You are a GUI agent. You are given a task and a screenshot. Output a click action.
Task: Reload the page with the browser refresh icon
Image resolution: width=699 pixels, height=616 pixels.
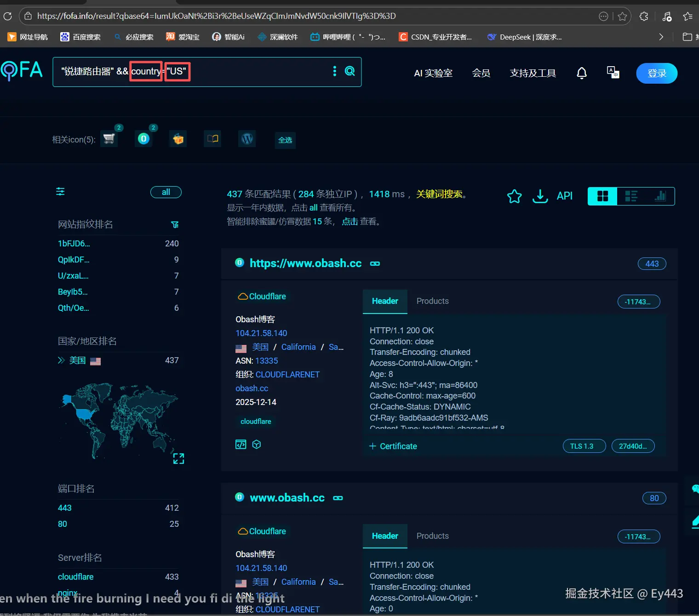(x=7, y=16)
